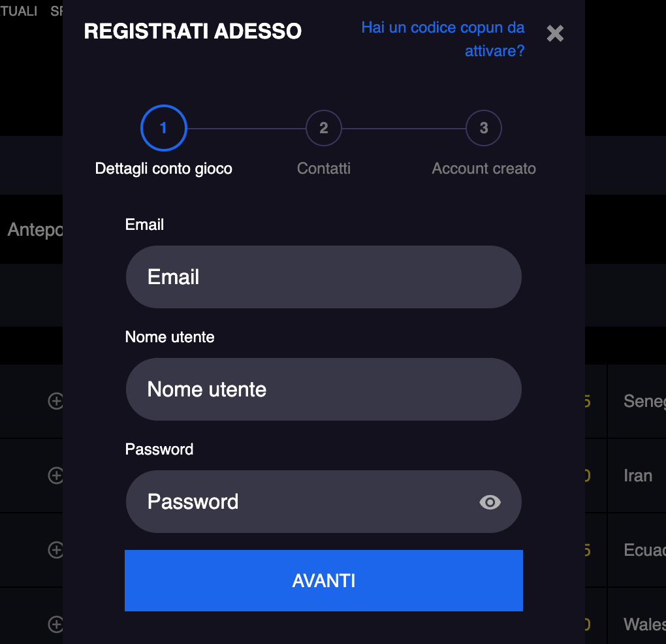Click the Dettagli conto gioco step label
The width and height of the screenshot is (666, 644).
[163, 169]
